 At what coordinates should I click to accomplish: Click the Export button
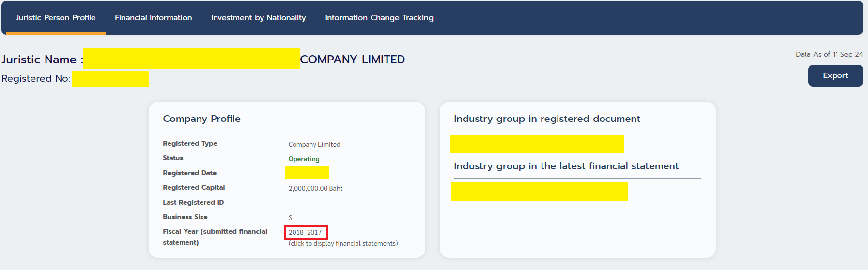click(835, 75)
